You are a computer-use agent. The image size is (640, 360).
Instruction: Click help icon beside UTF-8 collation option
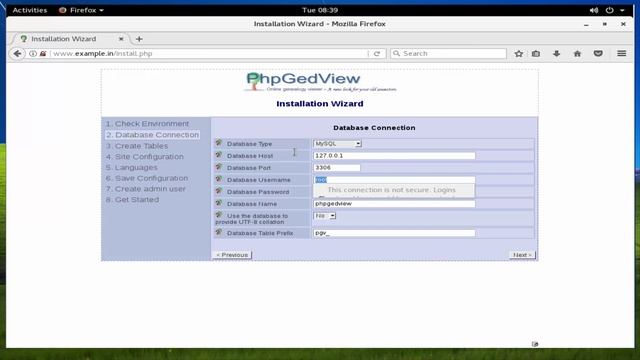pos(219,215)
